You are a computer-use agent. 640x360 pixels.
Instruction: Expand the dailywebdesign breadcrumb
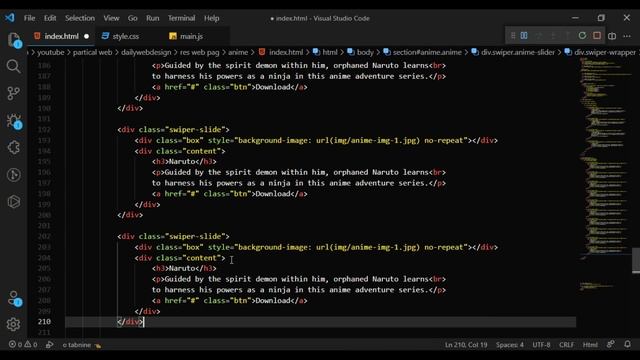click(146, 52)
